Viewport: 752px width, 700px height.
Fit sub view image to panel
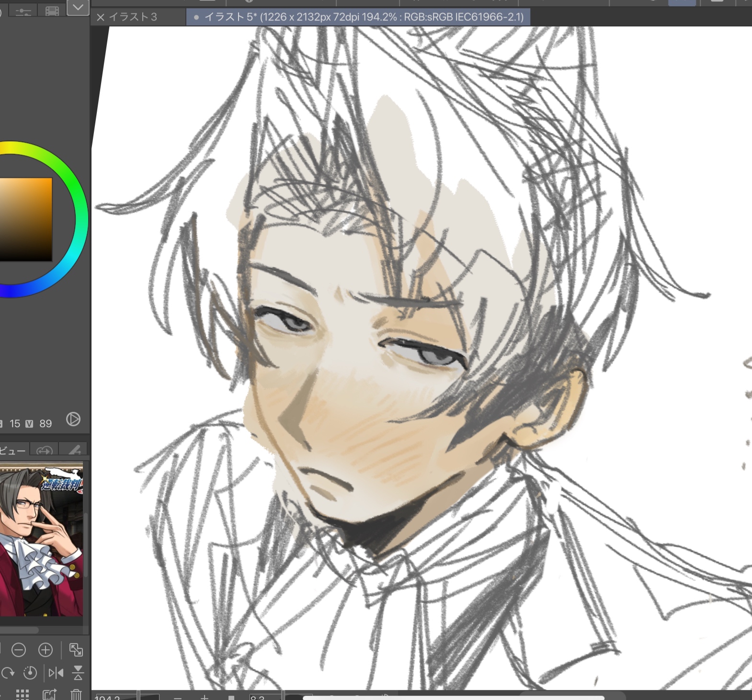click(76, 650)
